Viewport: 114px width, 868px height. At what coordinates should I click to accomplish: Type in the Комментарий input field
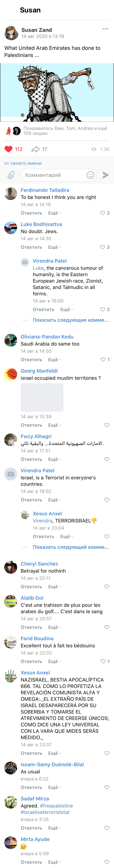pos(52,175)
